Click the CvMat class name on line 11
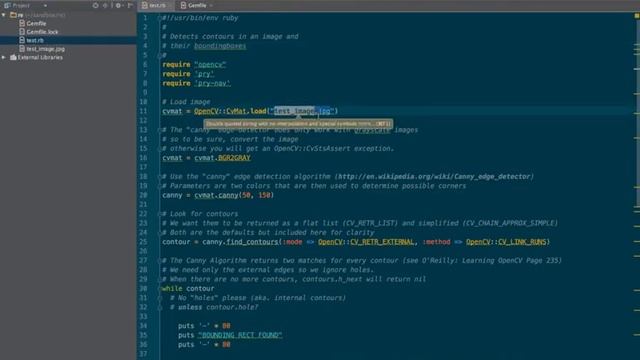This screenshot has height=360, width=640. [x=236, y=111]
